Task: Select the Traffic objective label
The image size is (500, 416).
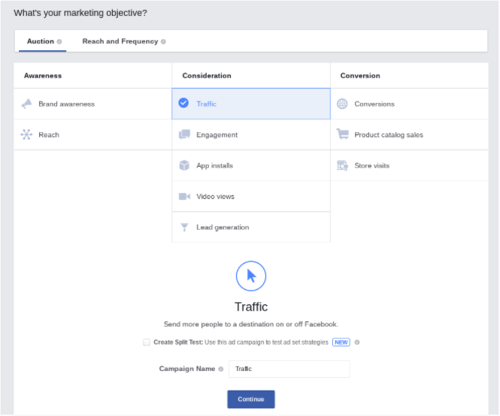Action: [206, 104]
